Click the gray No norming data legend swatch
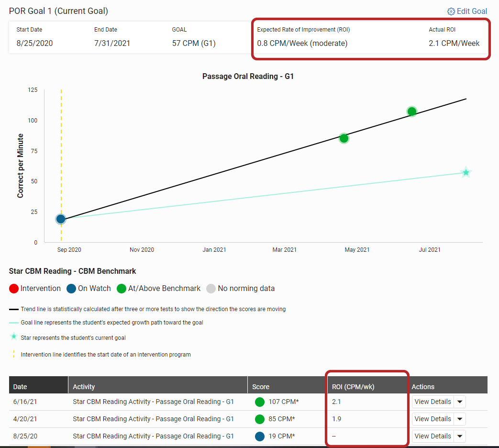499x448 pixels. (x=211, y=289)
